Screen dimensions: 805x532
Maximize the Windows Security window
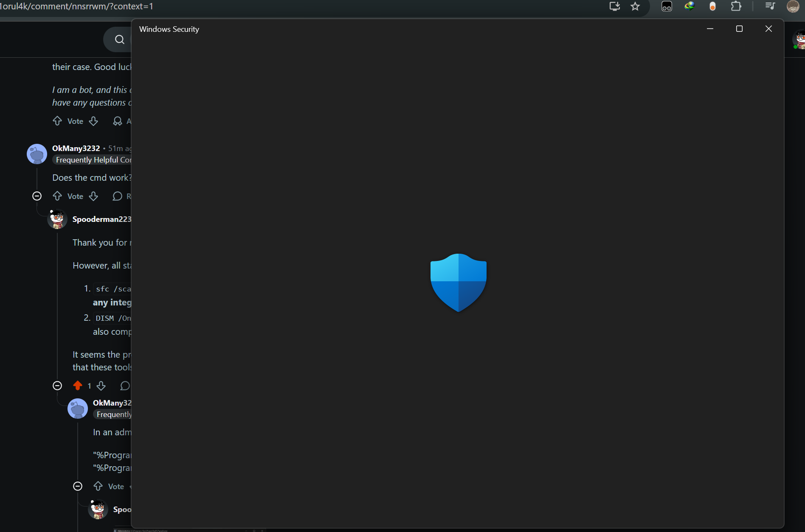[x=739, y=29]
